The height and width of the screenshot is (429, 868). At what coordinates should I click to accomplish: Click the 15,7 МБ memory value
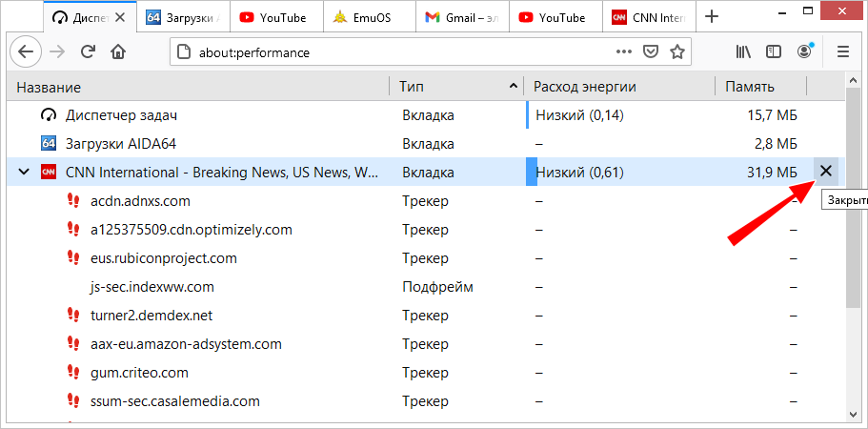coord(772,115)
